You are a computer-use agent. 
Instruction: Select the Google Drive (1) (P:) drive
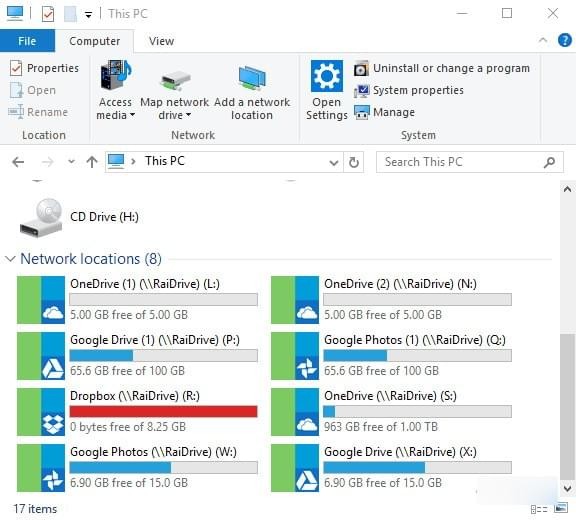coord(137,356)
